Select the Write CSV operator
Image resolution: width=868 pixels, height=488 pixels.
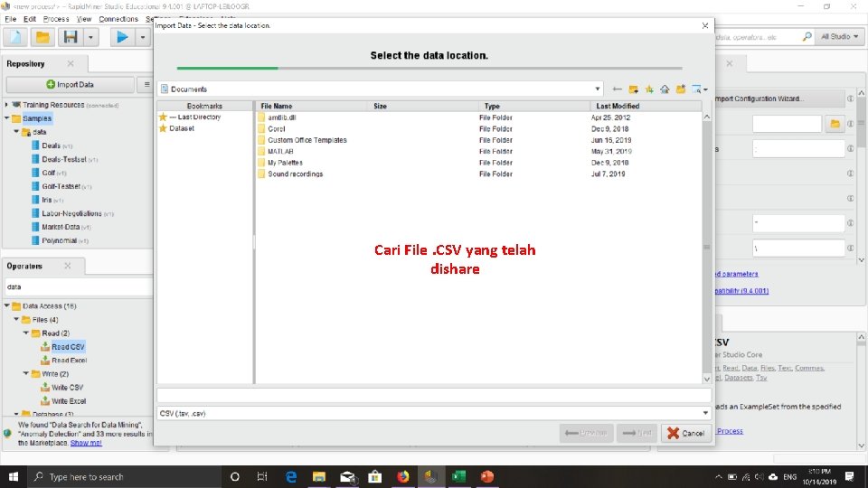[62, 388]
